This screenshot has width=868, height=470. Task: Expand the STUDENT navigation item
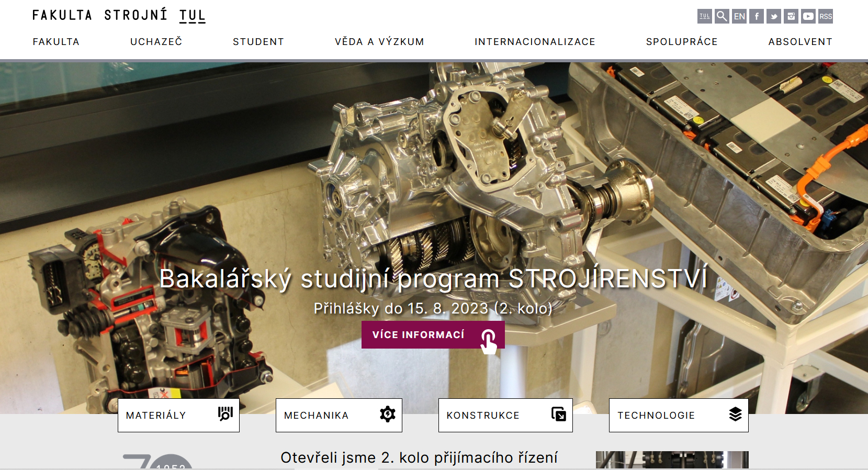coord(258,42)
